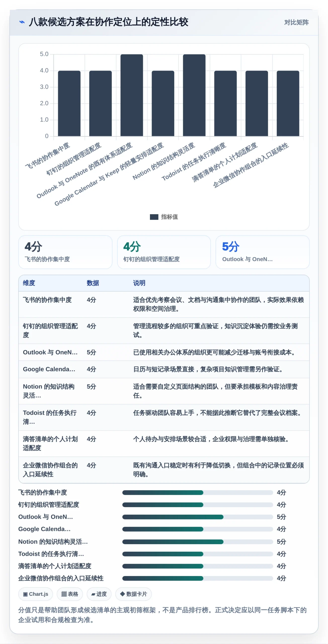Select the 钉钉的组织管理适配度 table row name

pos(50,331)
